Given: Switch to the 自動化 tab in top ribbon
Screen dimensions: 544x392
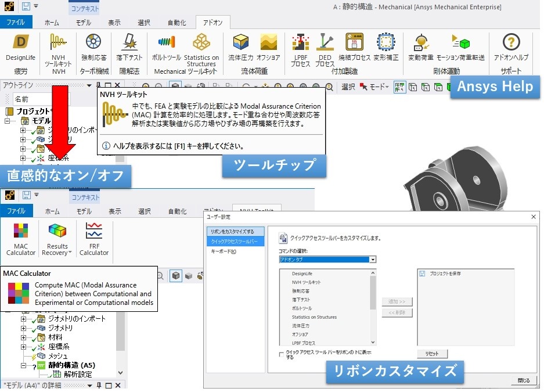Looking at the screenshot, I should point(177,23).
